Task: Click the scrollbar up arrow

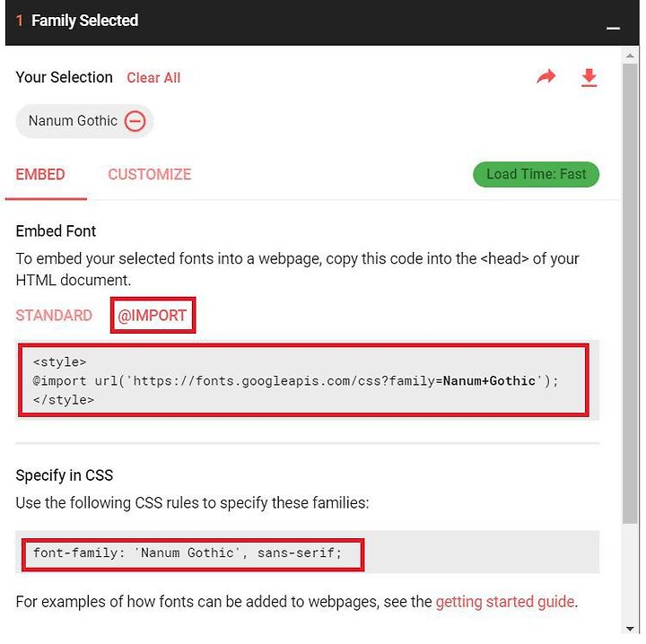Action: pyautogui.click(x=630, y=56)
